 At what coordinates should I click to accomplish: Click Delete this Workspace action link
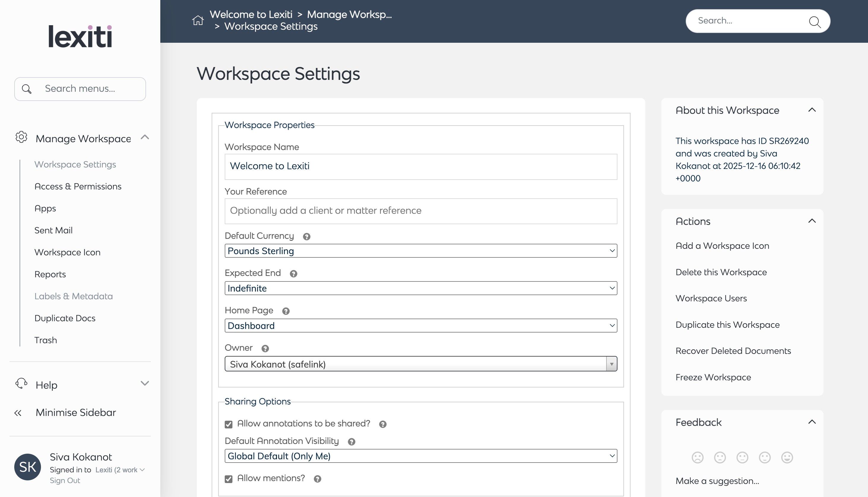[721, 272]
